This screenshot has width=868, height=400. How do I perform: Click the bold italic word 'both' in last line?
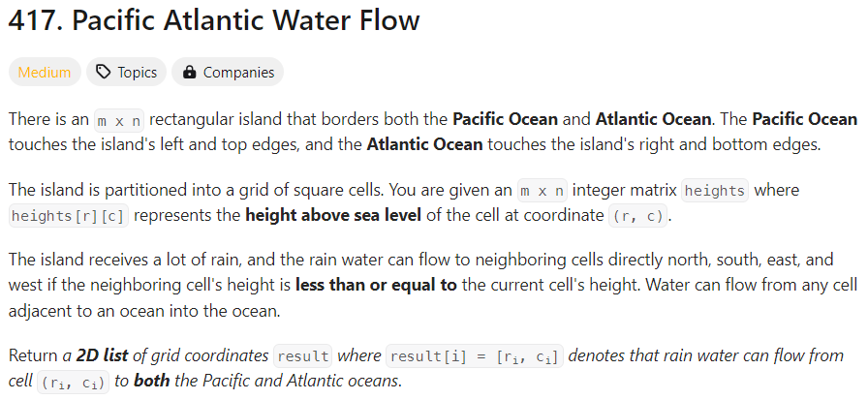pyautogui.click(x=152, y=381)
